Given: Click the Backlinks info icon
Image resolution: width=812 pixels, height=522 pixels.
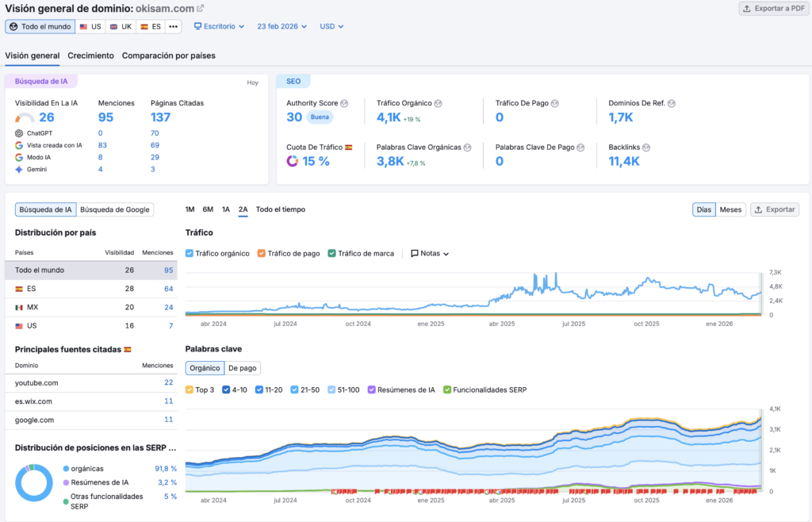Looking at the screenshot, I should [x=646, y=148].
